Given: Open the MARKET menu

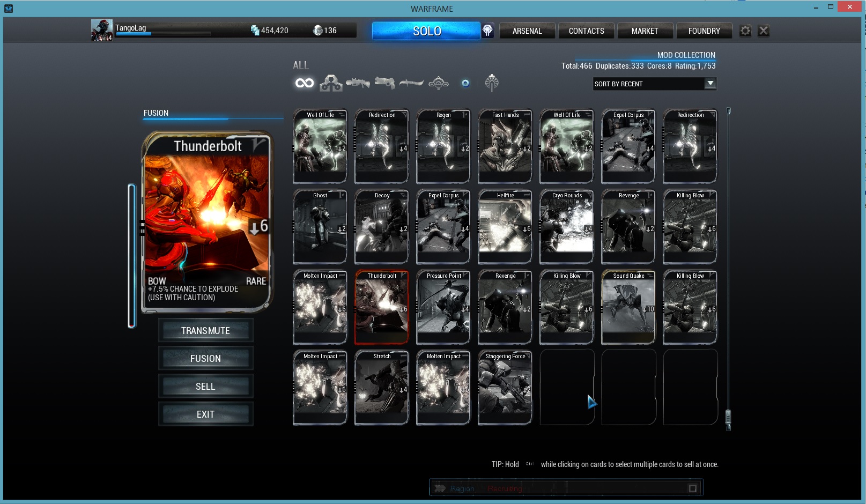Looking at the screenshot, I should coord(645,31).
